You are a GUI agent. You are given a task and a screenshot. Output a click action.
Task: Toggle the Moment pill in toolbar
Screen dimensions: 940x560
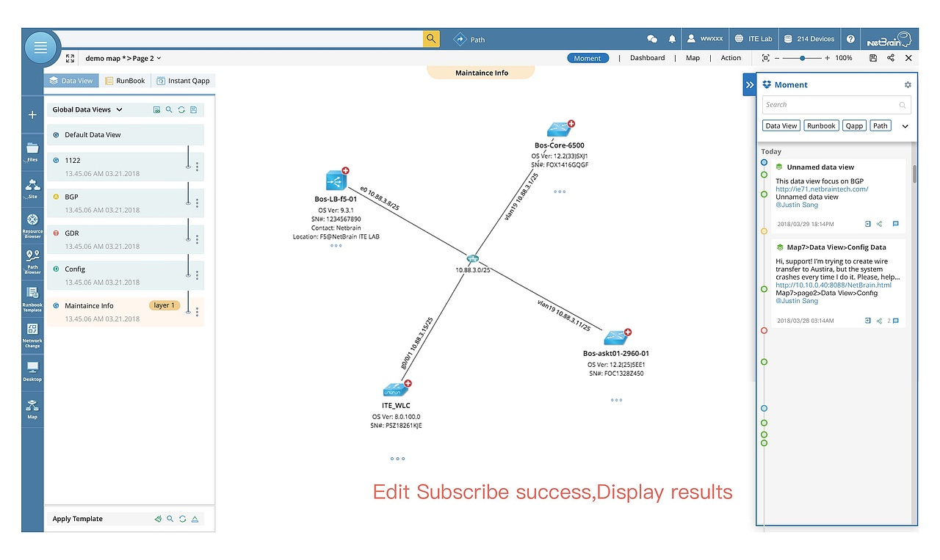click(x=587, y=58)
